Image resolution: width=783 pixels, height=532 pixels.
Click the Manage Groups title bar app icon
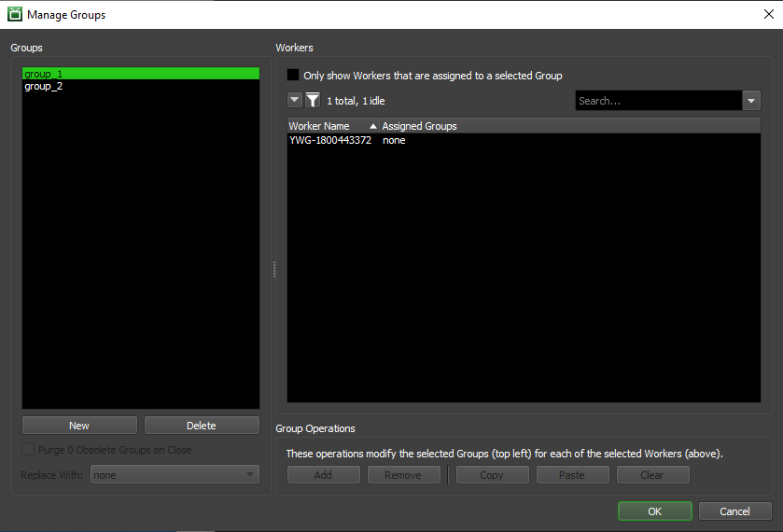(x=14, y=14)
